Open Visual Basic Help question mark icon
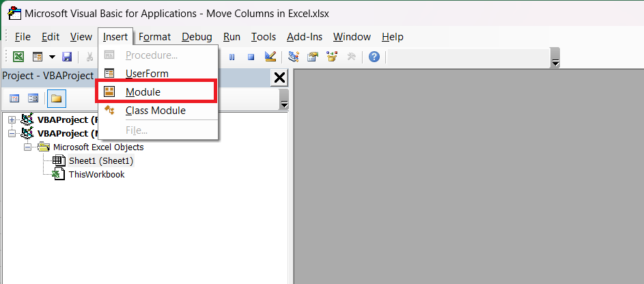The width and height of the screenshot is (644, 284). pyautogui.click(x=374, y=57)
